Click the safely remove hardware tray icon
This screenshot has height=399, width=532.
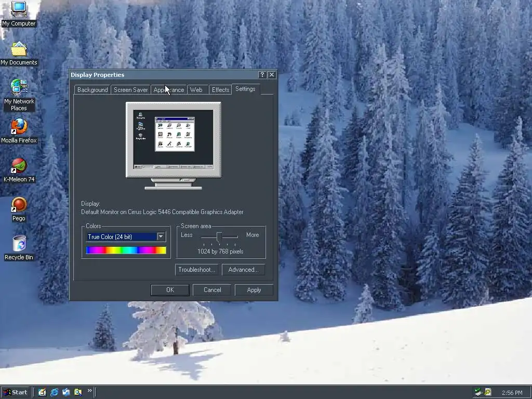click(478, 392)
